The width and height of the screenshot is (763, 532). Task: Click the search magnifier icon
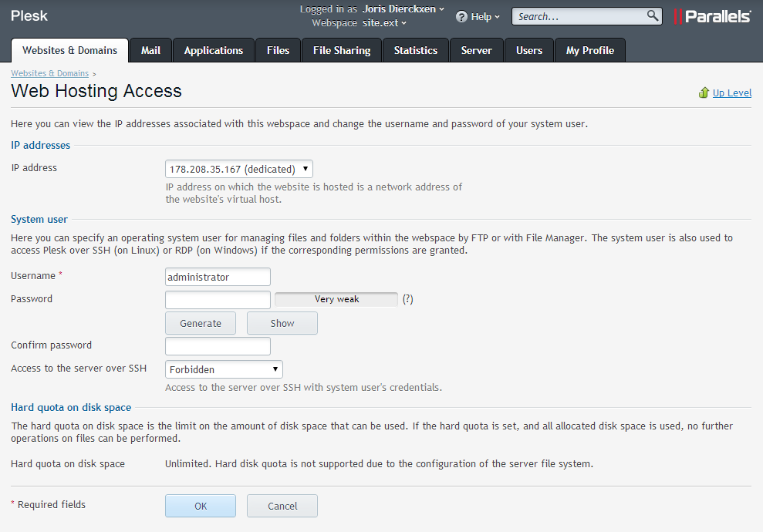pos(653,15)
